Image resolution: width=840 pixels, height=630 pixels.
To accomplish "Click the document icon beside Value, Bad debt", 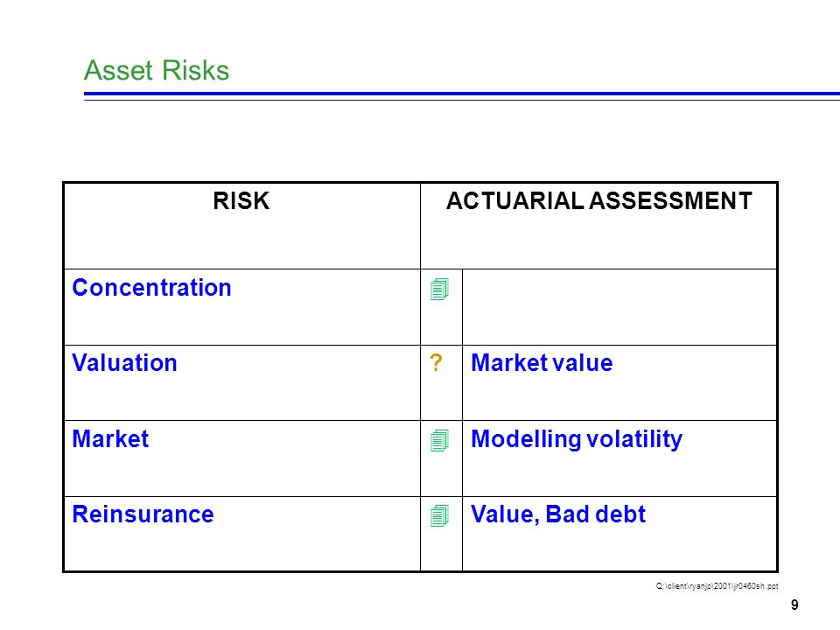I will coord(439,516).
